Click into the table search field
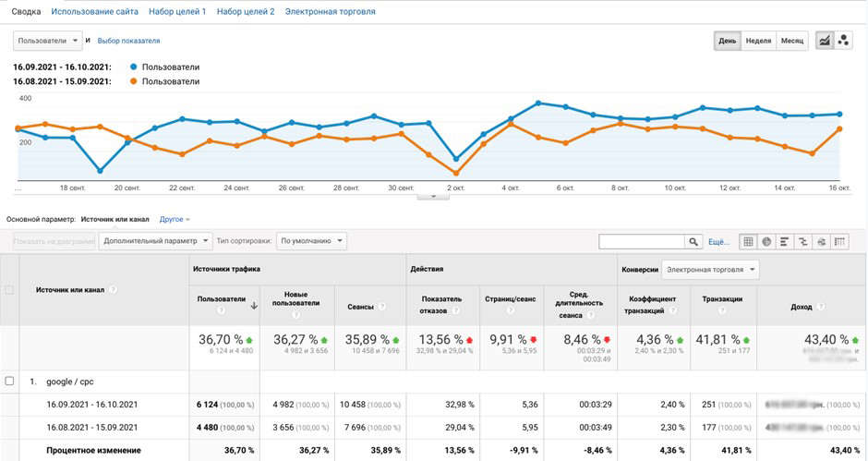The image size is (868, 461). pos(641,241)
